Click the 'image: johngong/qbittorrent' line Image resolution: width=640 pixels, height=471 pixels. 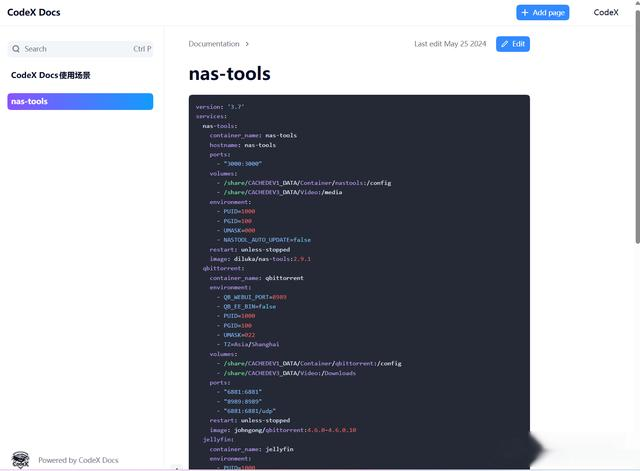pyautogui.click(x=283, y=430)
